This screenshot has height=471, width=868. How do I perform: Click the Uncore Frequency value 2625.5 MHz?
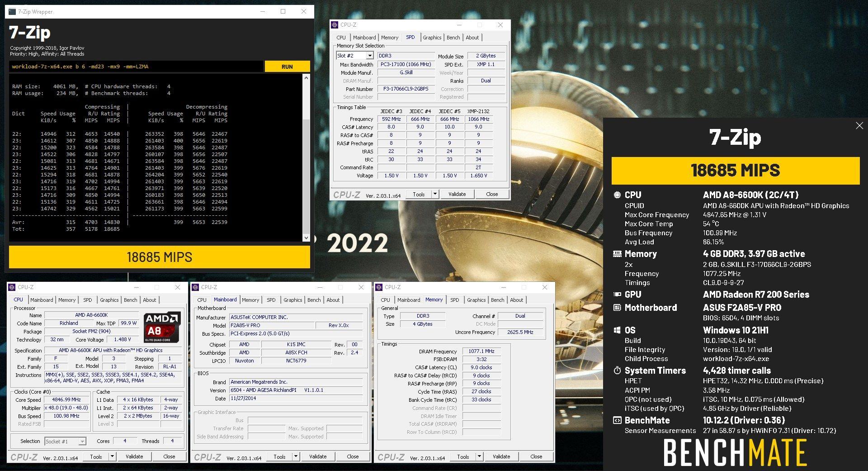520,332
